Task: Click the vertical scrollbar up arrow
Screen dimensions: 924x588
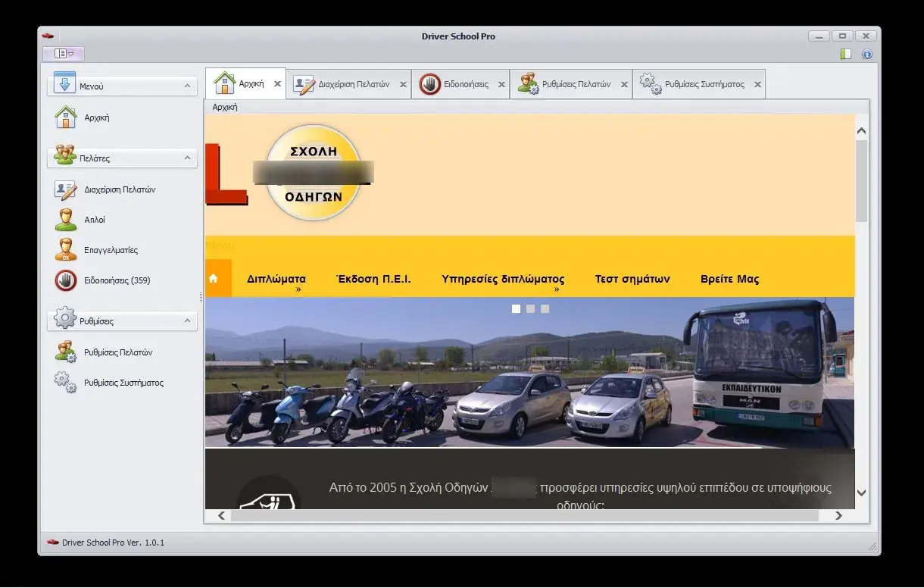Action: pos(861,131)
